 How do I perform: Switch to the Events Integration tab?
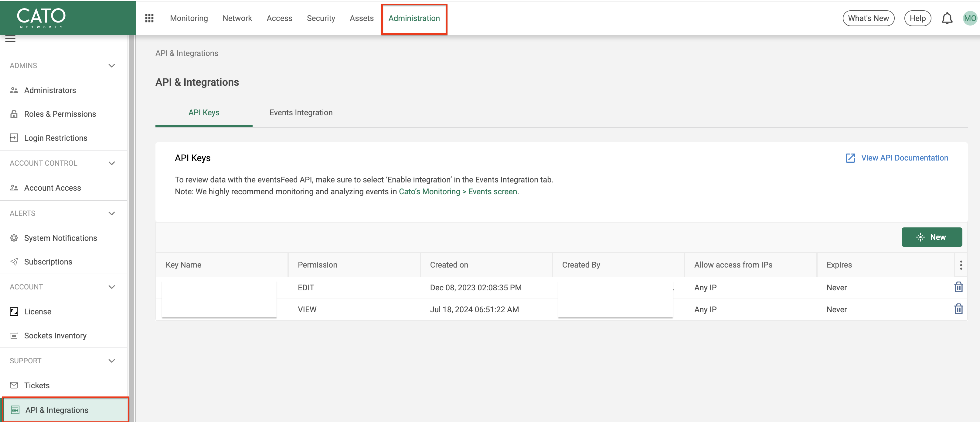(x=301, y=112)
